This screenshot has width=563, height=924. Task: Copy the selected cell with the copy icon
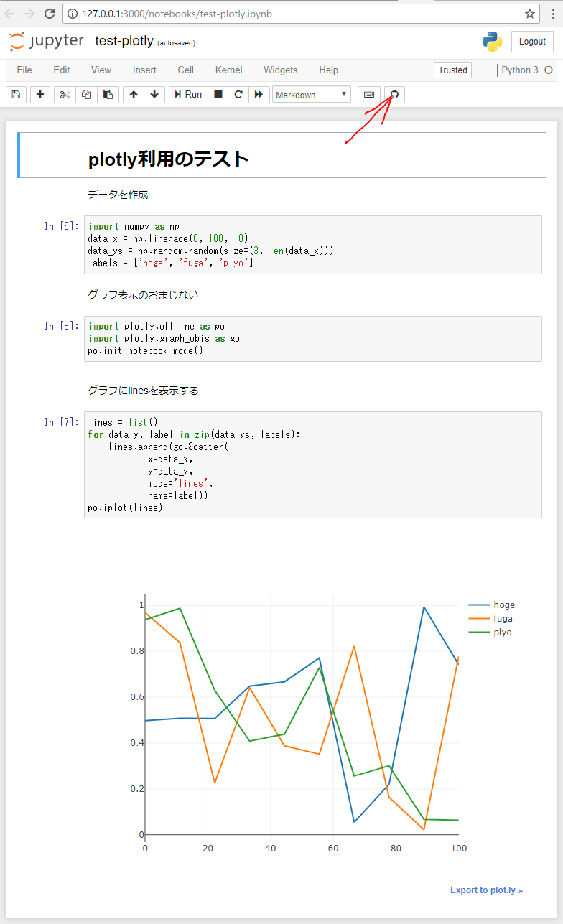click(x=86, y=94)
